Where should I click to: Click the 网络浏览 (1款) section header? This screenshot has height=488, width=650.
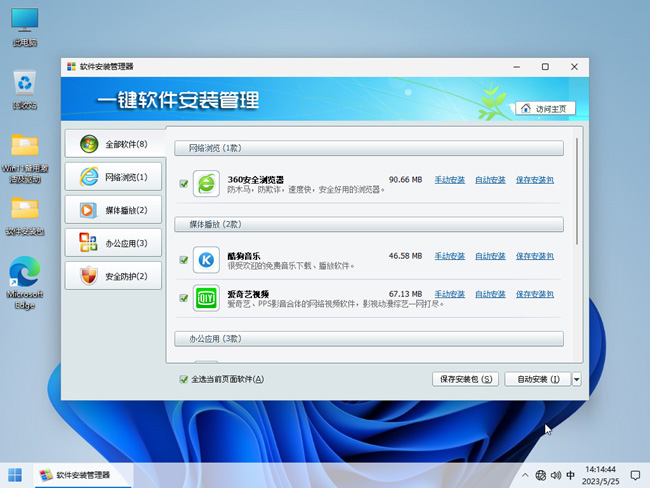[x=369, y=148]
